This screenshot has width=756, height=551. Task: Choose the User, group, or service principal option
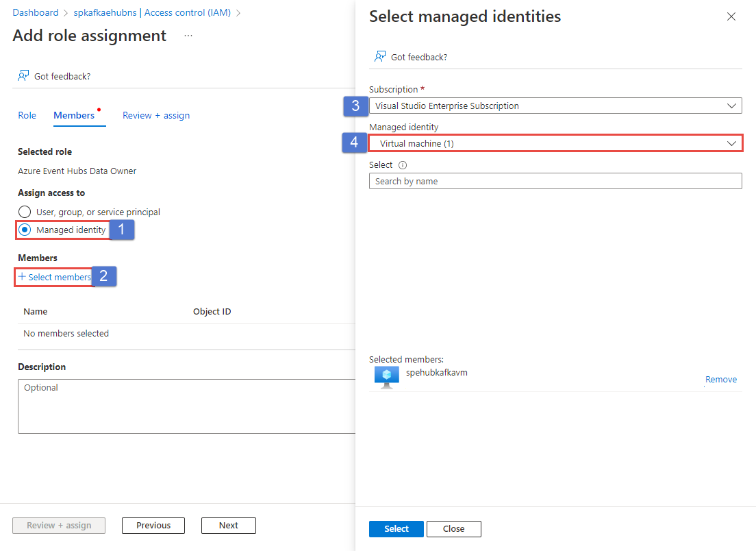pos(25,212)
